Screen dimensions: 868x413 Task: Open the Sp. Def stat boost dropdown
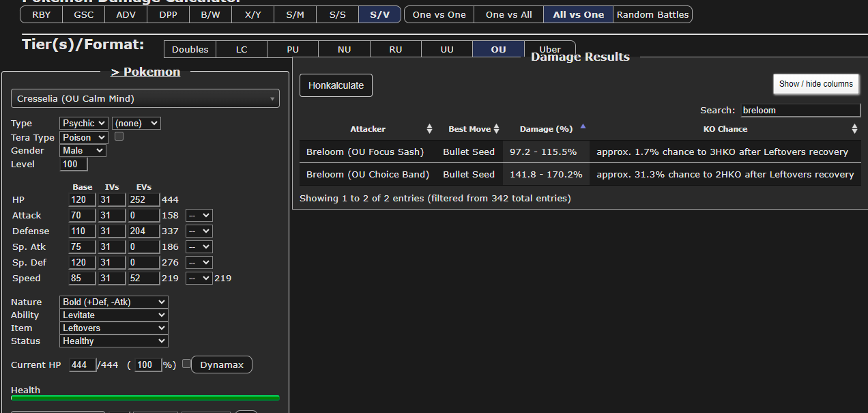[199, 262]
